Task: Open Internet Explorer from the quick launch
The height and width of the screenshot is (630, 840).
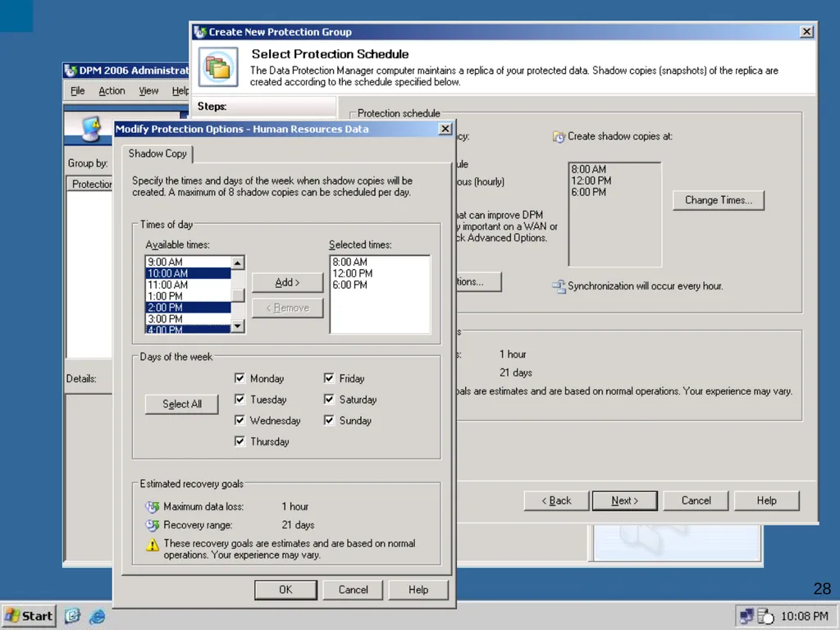Action: coord(97,616)
